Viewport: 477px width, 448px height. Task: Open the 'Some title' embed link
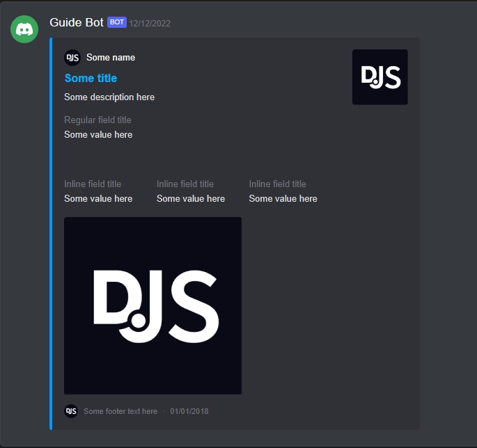91,79
